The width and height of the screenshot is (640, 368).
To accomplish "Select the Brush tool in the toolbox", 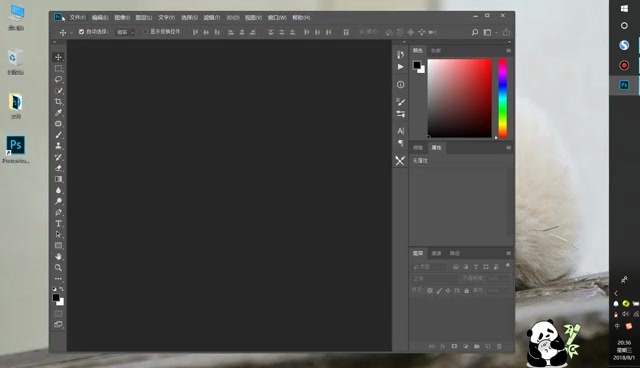I will (x=58, y=135).
